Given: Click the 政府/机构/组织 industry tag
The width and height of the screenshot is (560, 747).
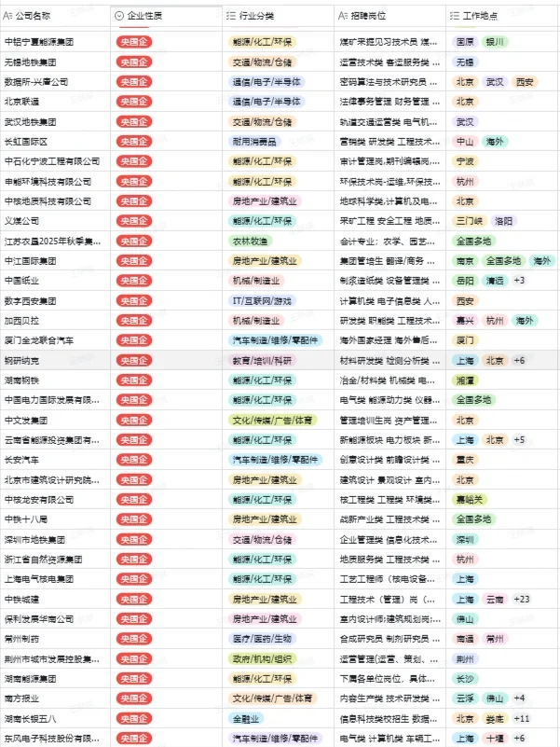Looking at the screenshot, I should [x=263, y=659].
